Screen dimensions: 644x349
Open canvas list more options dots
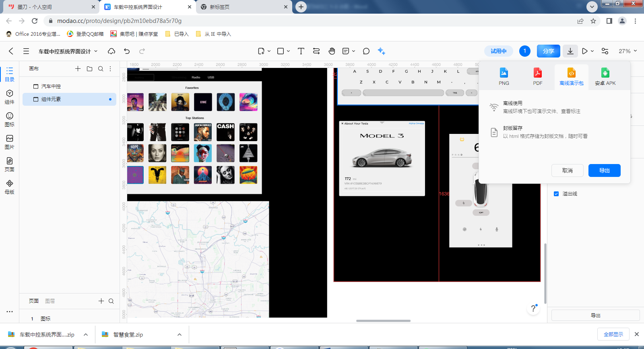click(x=110, y=69)
